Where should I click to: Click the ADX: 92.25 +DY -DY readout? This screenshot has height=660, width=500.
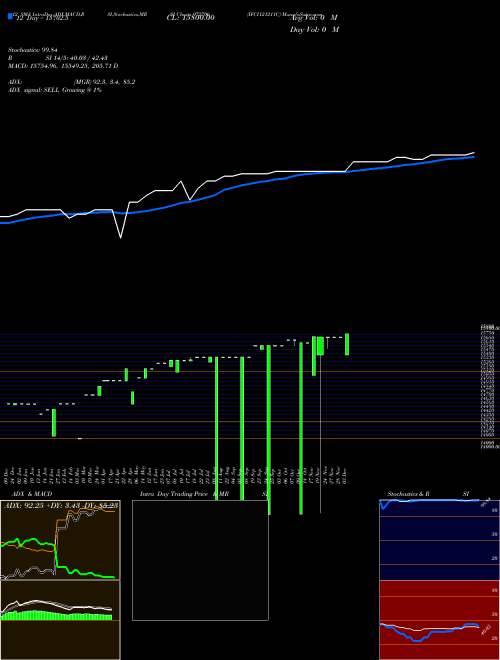click(x=61, y=505)
